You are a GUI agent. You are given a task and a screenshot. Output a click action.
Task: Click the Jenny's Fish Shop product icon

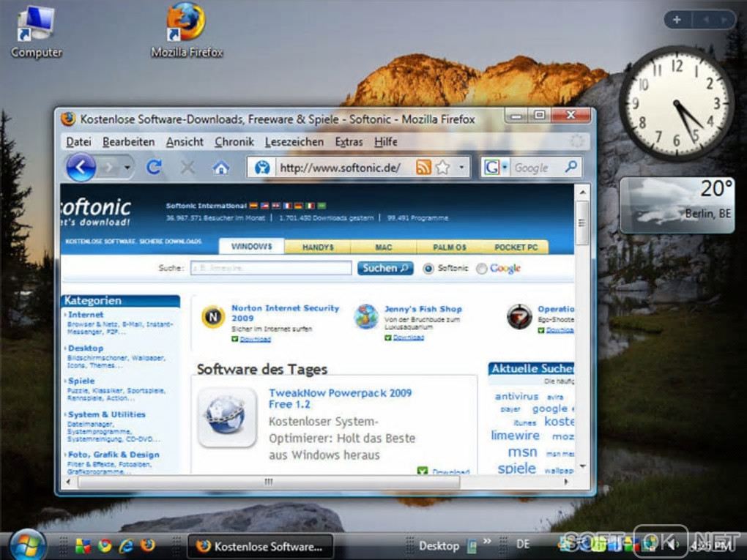[366, 317]
